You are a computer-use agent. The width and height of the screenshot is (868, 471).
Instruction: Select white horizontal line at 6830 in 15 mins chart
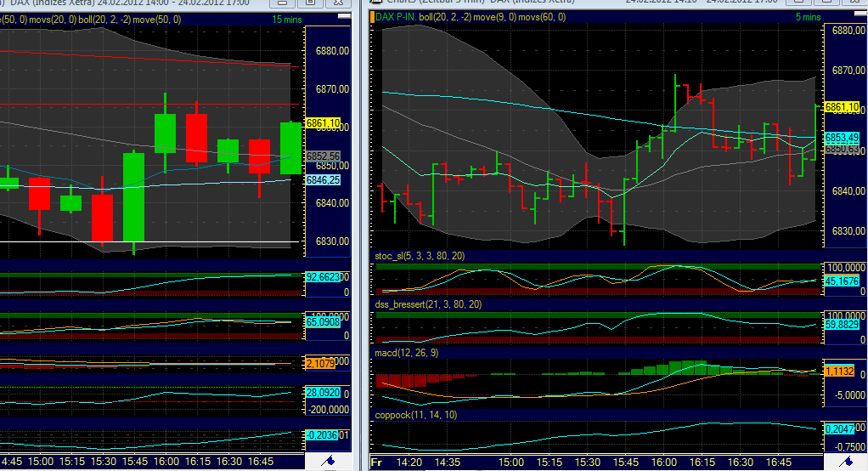tap(149, 241)
